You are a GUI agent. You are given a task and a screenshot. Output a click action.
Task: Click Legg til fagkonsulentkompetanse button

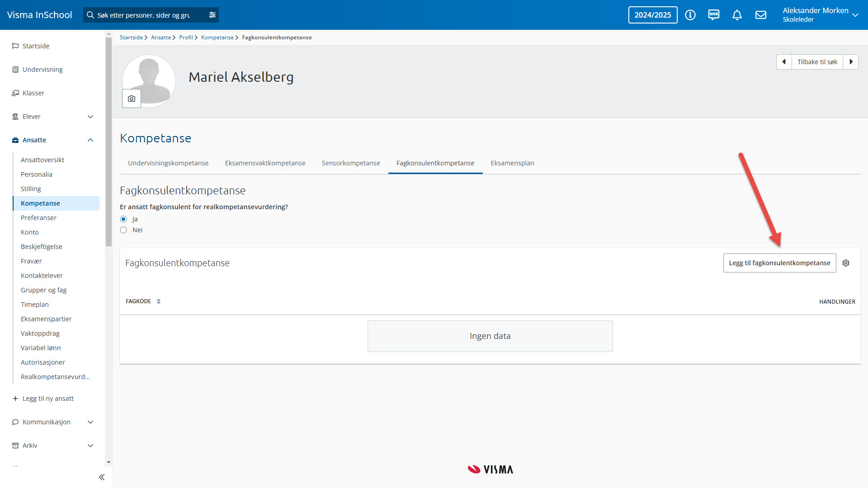click(779, 263)
